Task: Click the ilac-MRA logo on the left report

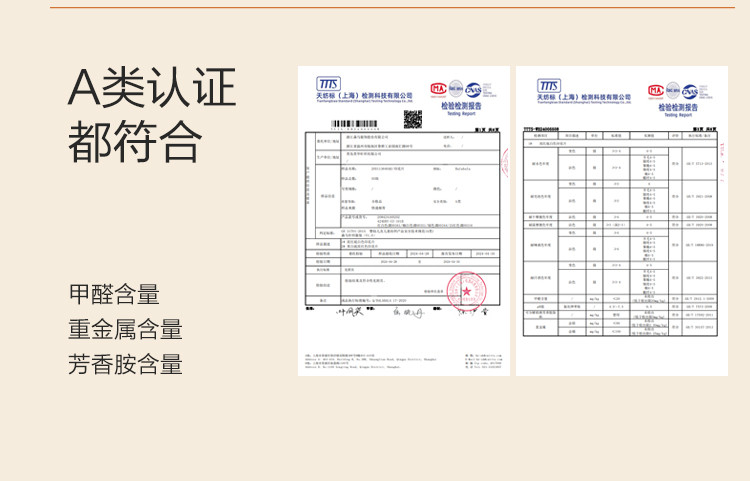Action: pyautogui.click(x=456, y=88)
